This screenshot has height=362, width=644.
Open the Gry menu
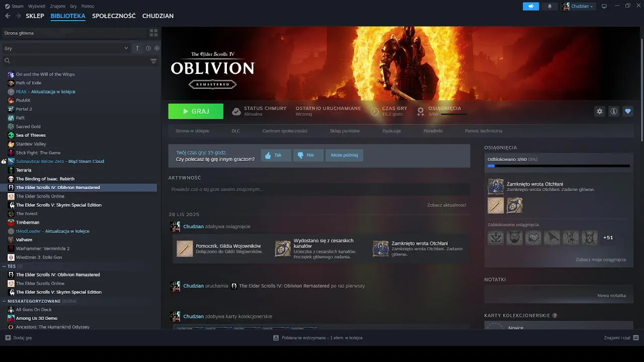[73, 6]
